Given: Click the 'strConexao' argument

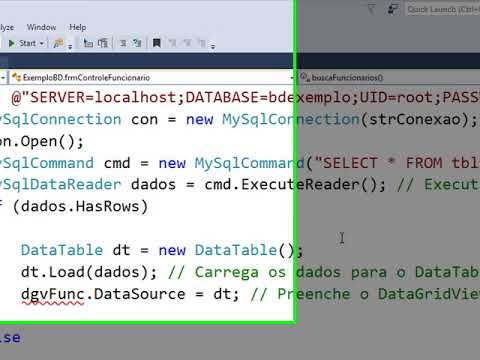Looking at the screenshot, I should (x=415, y=119).
